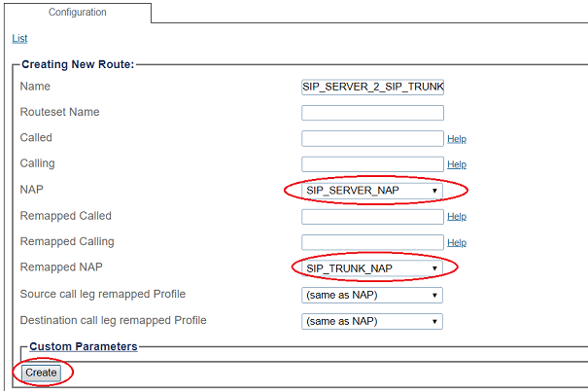Focus the Routeset Name text box
Screen dimensions: 588x391
pos(372,113)
